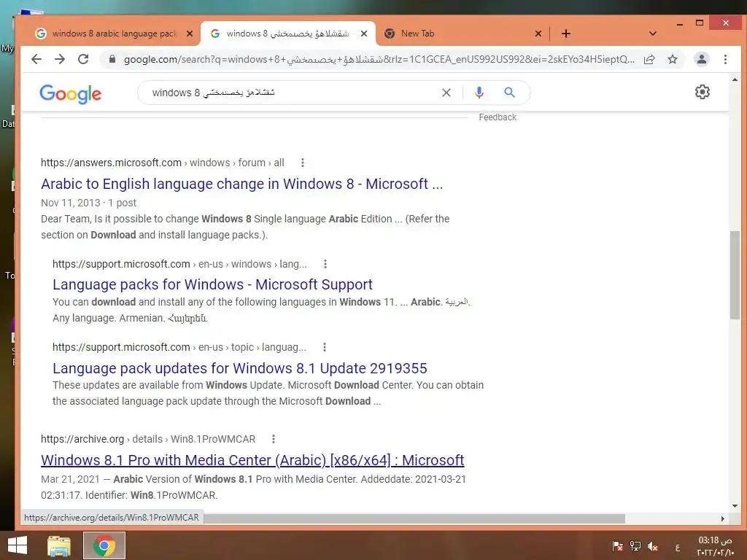The image size is (747, 560).
Task: Click the archive.org details breadcrumb URL
Action: (148, 439)
